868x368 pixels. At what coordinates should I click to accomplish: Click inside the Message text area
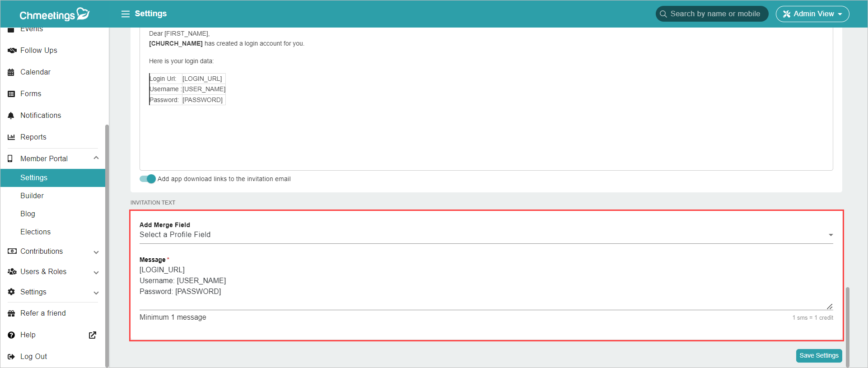pyautogui.click(x=486, y=287)
